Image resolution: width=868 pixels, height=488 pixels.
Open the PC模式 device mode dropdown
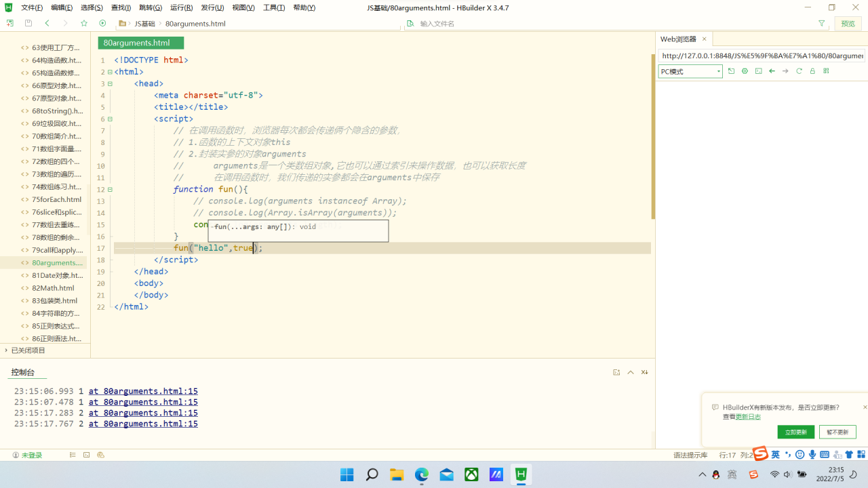coord(690,71)
